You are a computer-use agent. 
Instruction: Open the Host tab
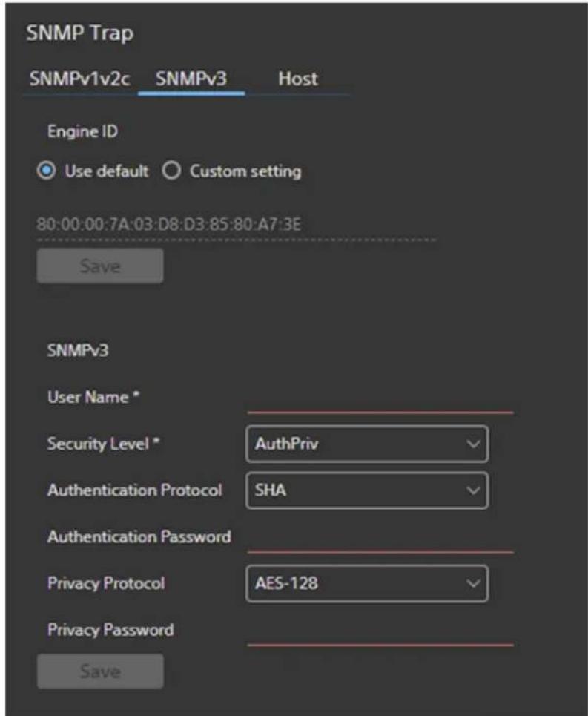pyautogui.click(x=298, y=79)
